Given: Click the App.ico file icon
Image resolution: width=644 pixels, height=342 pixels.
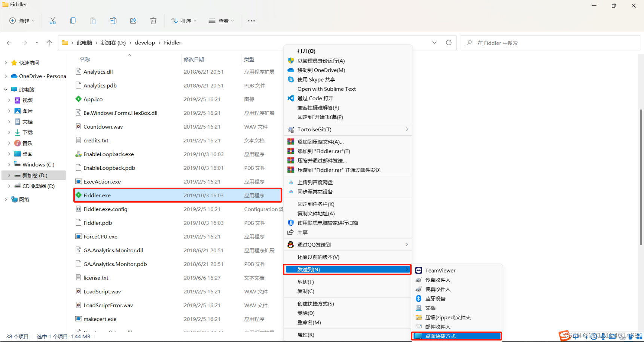Looking at the screenshot, I should coord(79,99).
